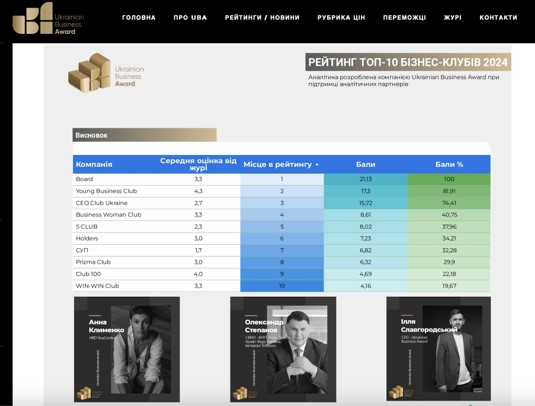
Task: Select the СУП row
Action: point(281,250)
